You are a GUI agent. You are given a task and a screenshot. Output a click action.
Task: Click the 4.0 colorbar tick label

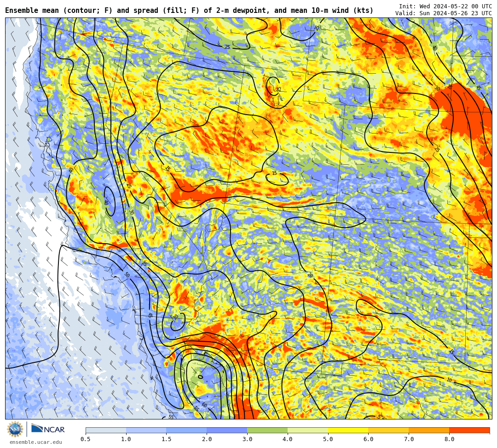(x=288, y=439)
